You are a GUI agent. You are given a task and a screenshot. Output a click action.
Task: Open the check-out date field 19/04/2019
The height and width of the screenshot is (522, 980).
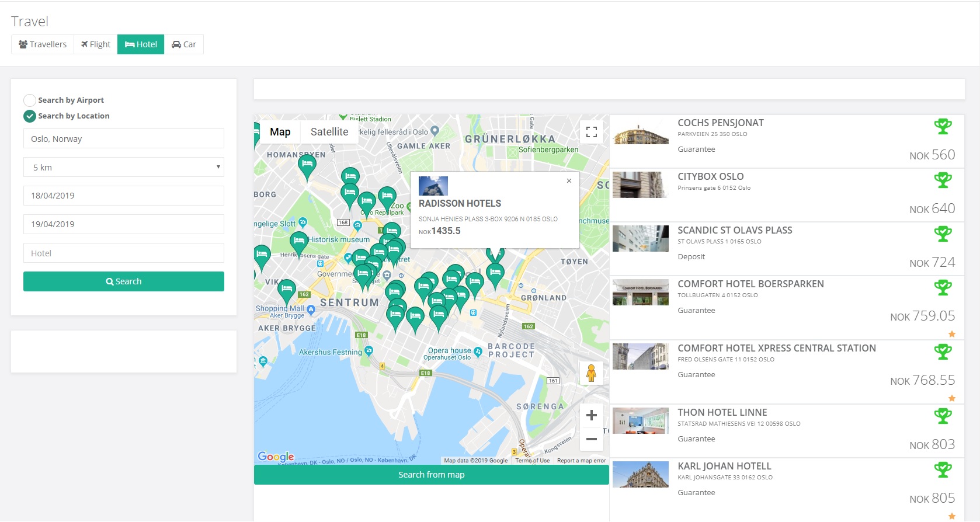(124, 224)
